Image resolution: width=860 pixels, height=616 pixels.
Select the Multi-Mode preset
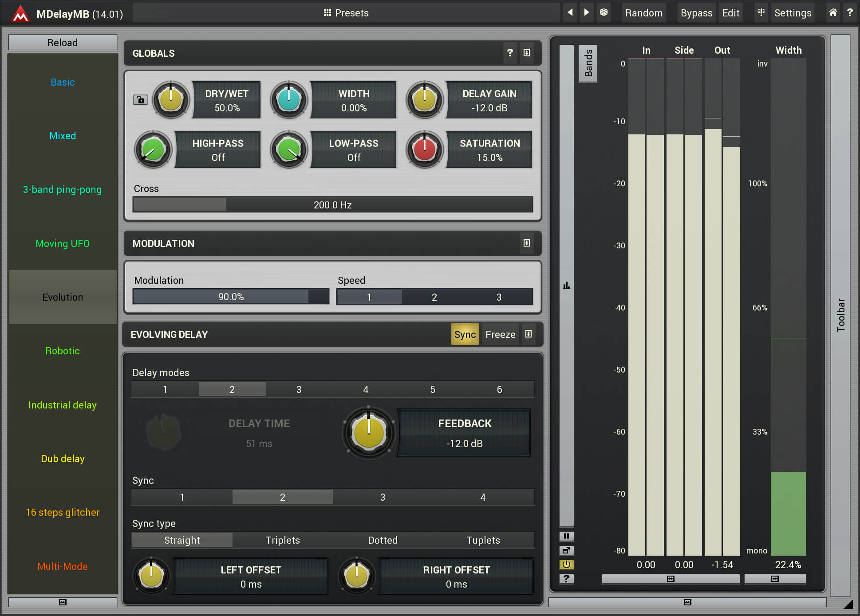(x=63, y=566)
